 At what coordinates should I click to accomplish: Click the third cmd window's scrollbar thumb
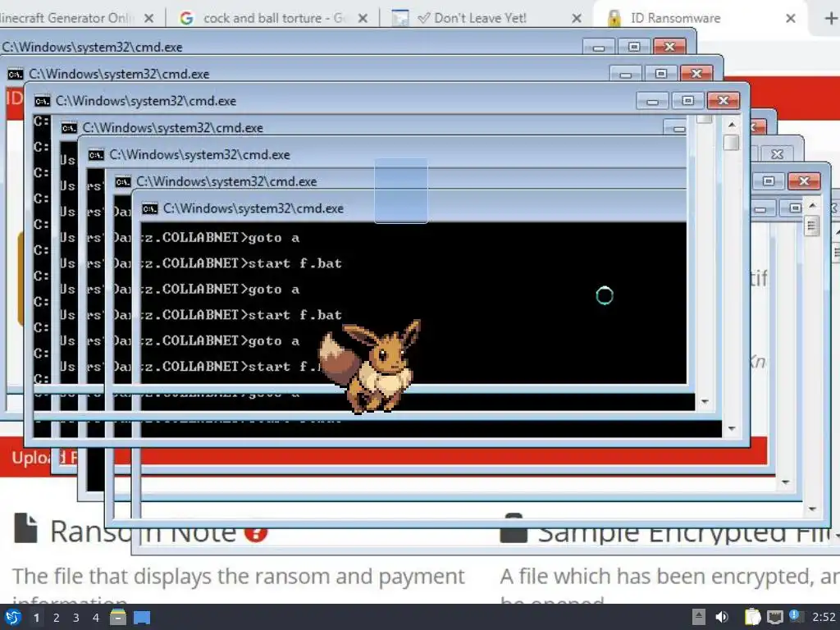coord(732,143)
